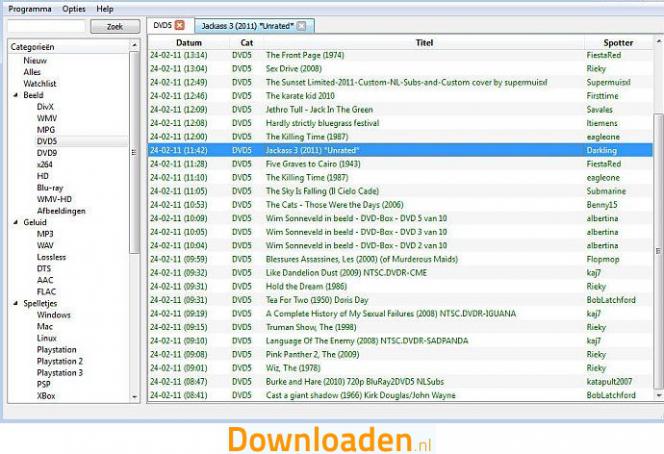Select the DTS category

pyautogui.click(x=44, y=269)
